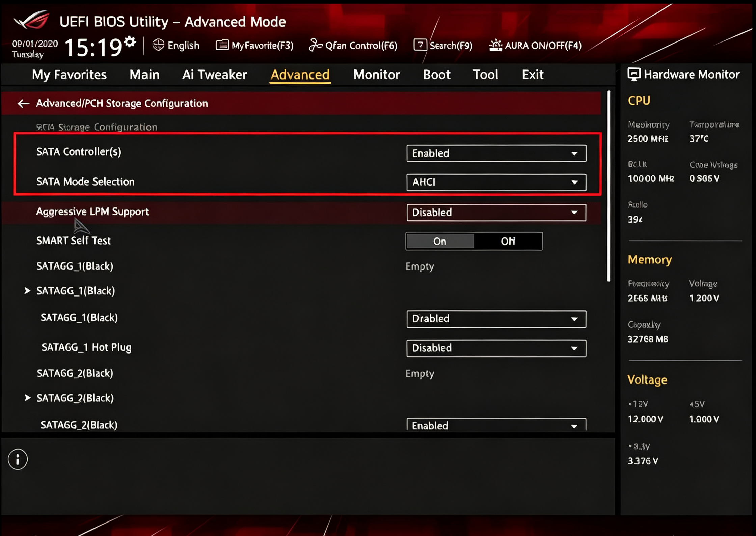
Task: Select the SATA6G_1 Hot Plug label
Action: (x=86, y=347)
